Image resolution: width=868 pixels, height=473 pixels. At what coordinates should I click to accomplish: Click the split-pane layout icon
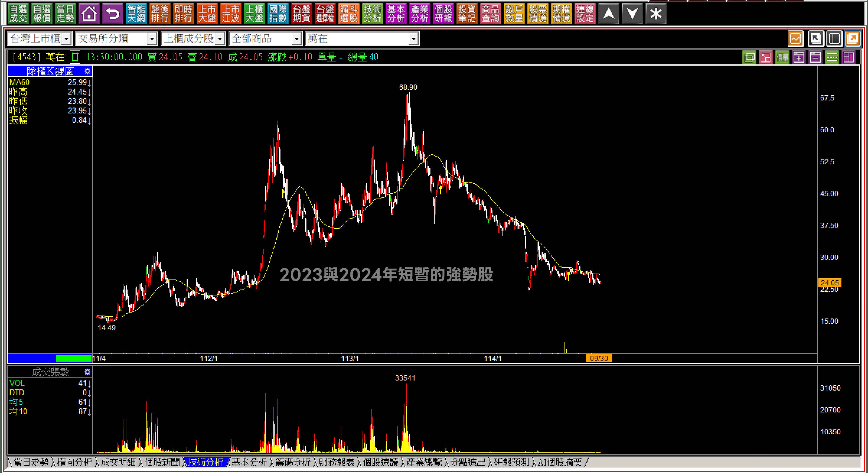834,39
